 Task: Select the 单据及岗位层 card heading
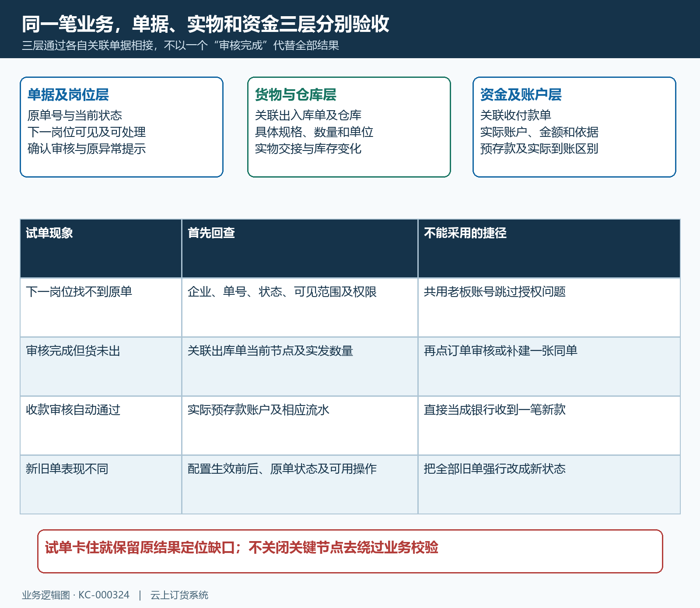pos(68,94)
